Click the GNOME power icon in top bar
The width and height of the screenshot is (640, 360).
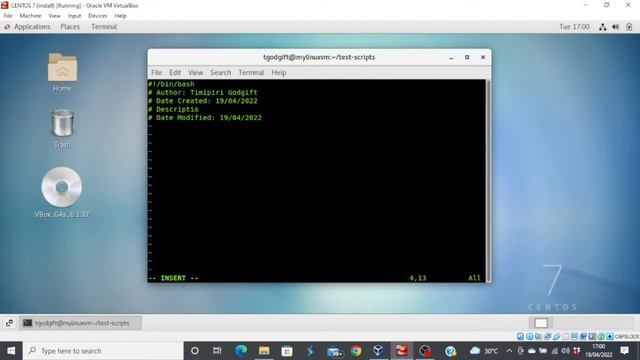pyautogui.click(x=629, y=27)
